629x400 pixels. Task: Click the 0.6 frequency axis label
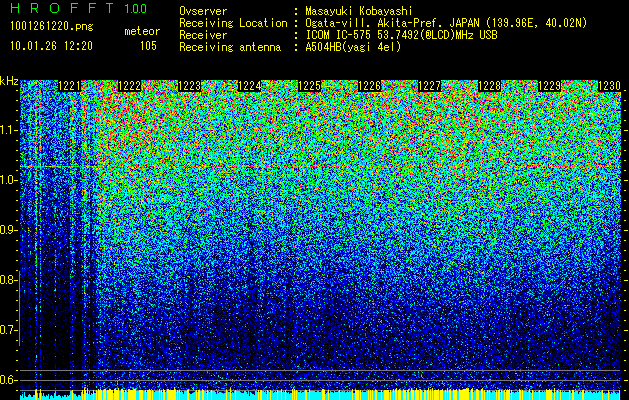point(8,380)
